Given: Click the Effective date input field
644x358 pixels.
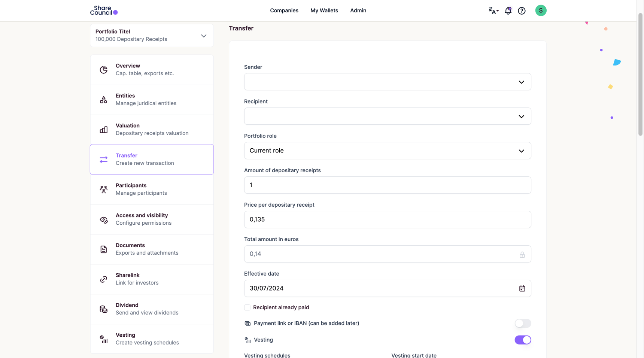Looking at the screenshot, I should click(388, 288).
